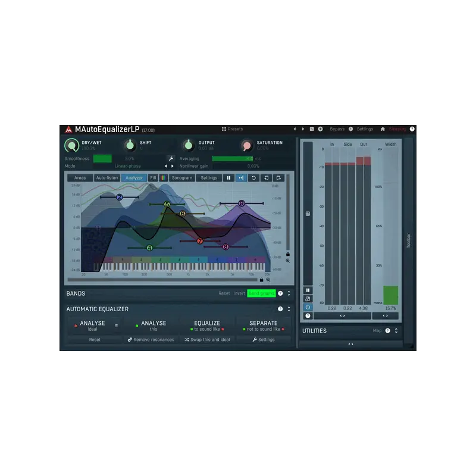476x476 pixels.
Task: Toggle the Band graphs button
Action: coord(261,293)
